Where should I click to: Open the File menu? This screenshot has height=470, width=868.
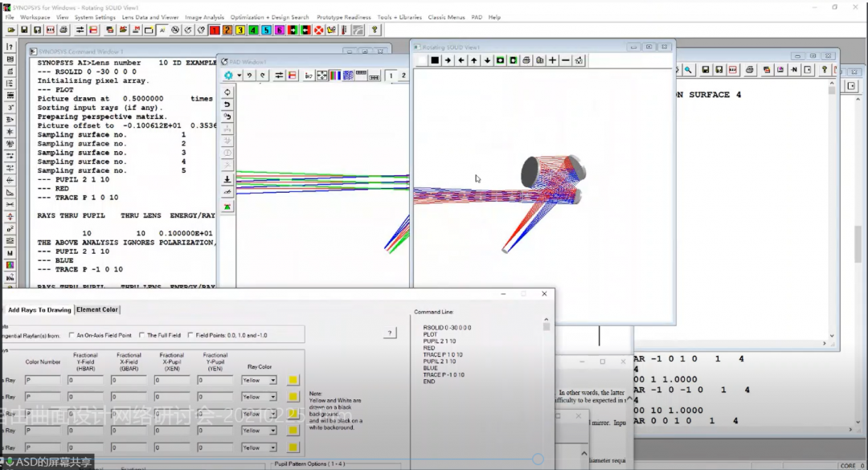point(10,17)
